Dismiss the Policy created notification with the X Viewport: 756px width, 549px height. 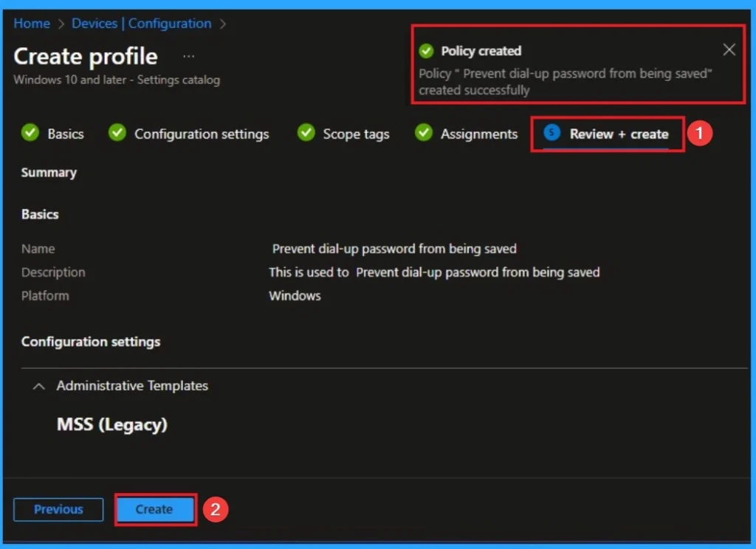(x=729, y=49)
